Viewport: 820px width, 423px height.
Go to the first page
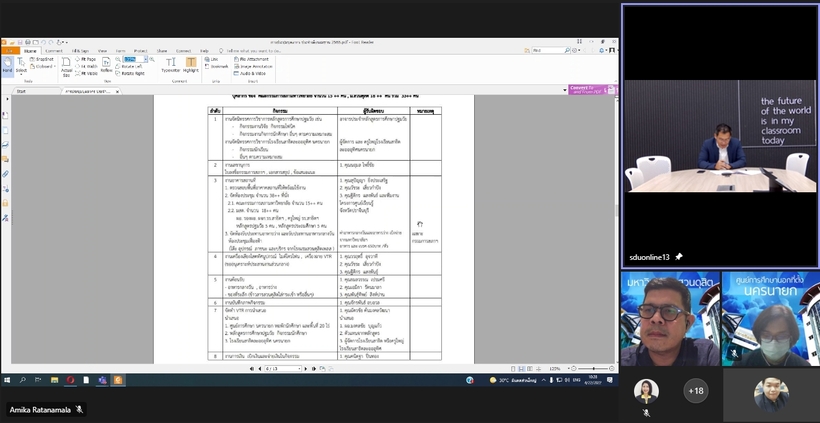pos(252,369)
